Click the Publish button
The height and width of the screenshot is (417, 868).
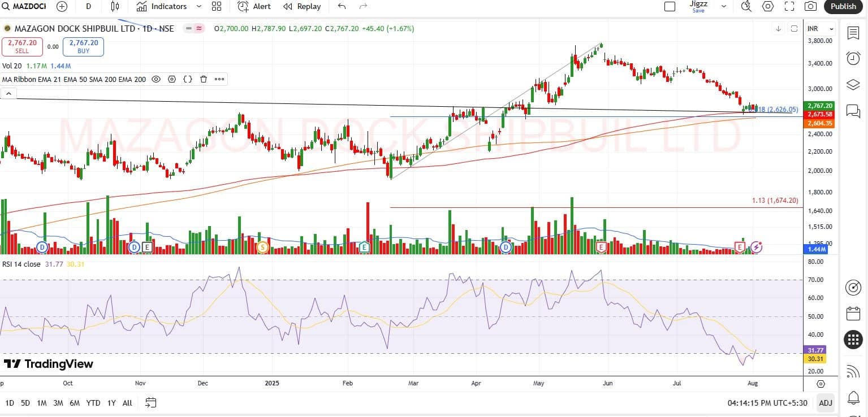coord(843,6)
